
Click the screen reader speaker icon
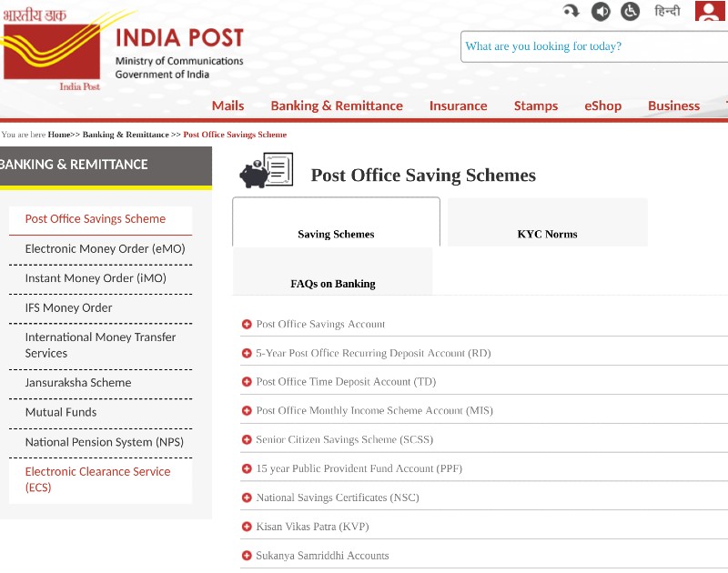click(601, 11)
